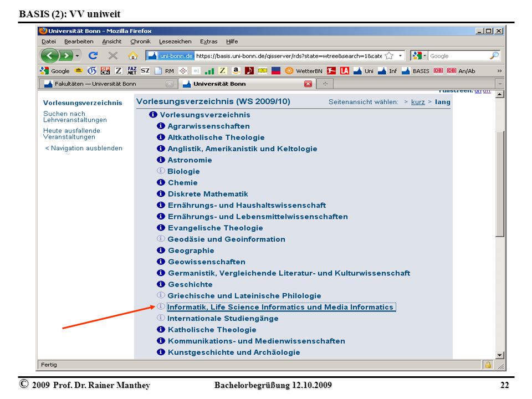Click the vertical scrollbar thumb

tap(499, 183)
